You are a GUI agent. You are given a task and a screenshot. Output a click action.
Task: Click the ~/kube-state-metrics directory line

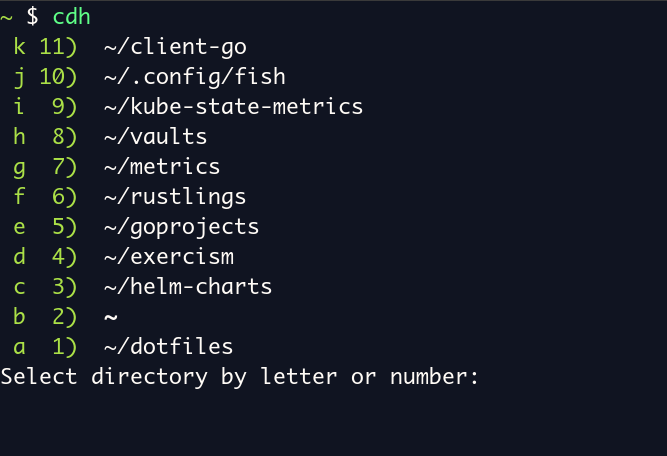232,106
